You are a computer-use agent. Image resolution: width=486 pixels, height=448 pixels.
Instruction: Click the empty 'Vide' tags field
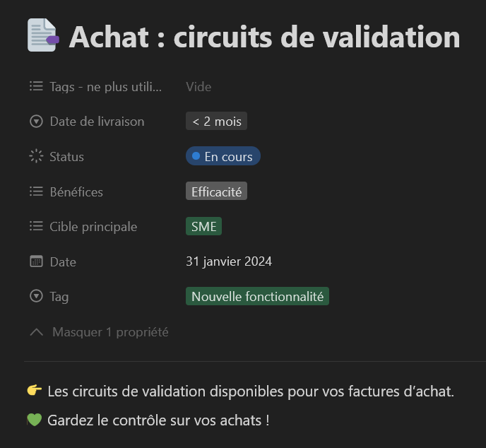[198, 87]
